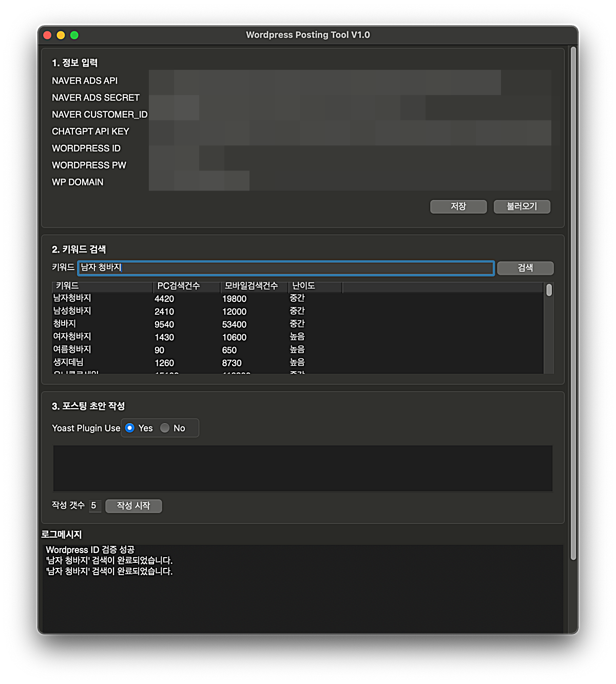Image resolution: width=616 pixels, height=684 pixels.
Task: Click the 난이도 column header
Action: point(315,286)
